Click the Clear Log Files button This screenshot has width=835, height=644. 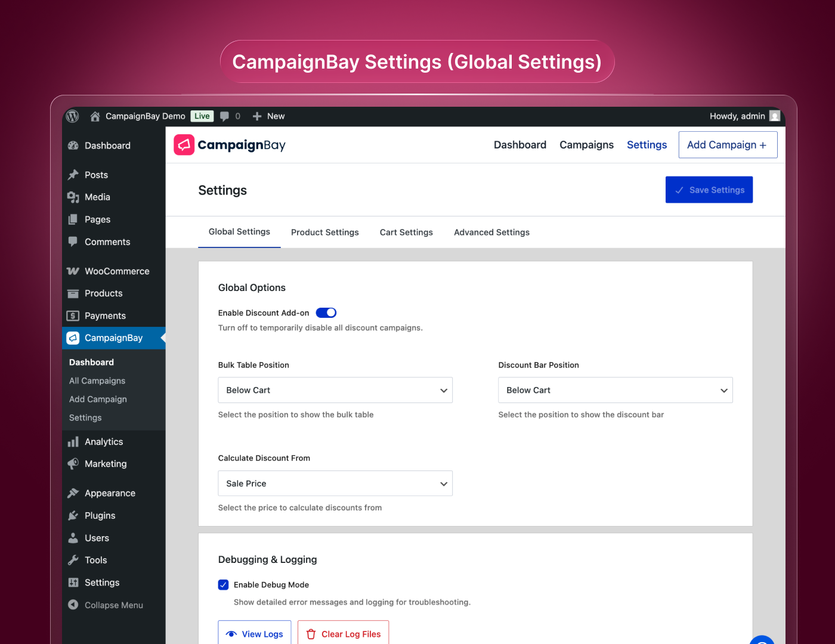344,633
